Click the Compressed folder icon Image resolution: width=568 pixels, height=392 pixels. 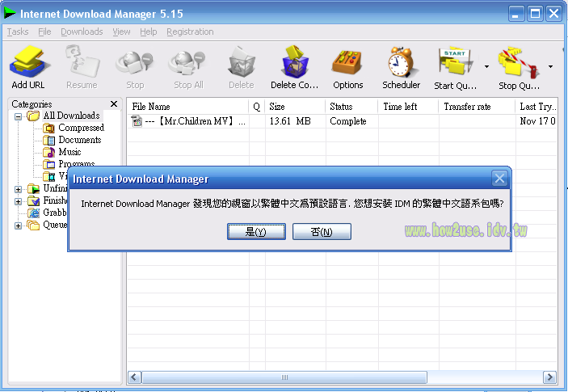point(49,129)
